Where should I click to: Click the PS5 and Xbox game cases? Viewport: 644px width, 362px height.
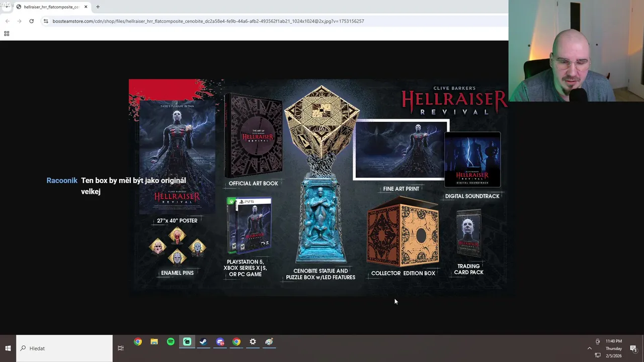click(x=249, y=226)
